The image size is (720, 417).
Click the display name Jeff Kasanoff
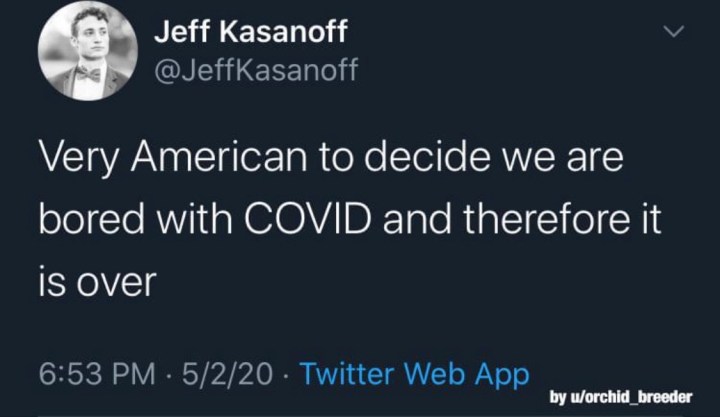pyautogui.click(x=250, y=32)
